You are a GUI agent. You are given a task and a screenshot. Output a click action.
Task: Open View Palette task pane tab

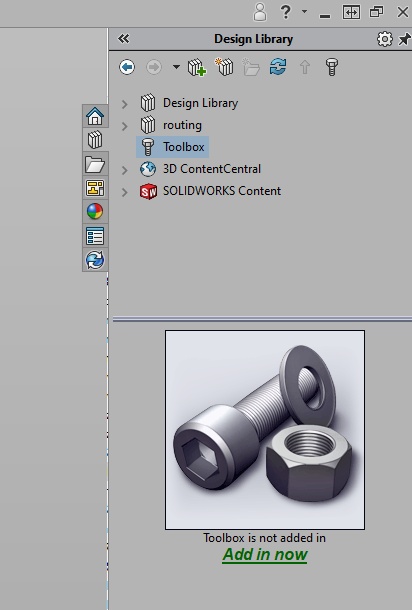[95, 188]
